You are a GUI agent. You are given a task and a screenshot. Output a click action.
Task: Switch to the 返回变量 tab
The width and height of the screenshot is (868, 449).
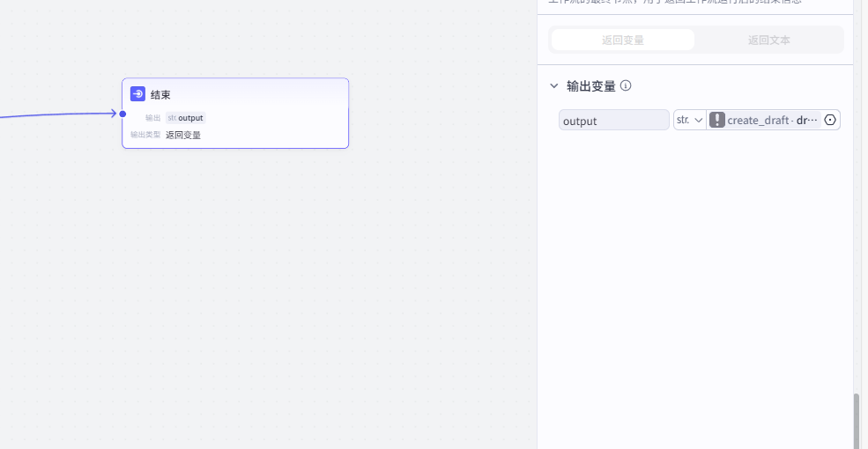click(623, 40)
